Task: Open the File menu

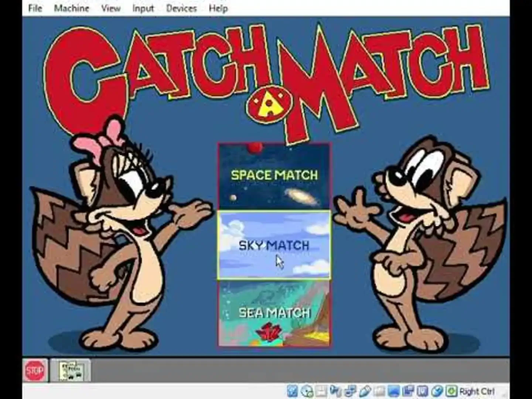Action: point(35,8)
